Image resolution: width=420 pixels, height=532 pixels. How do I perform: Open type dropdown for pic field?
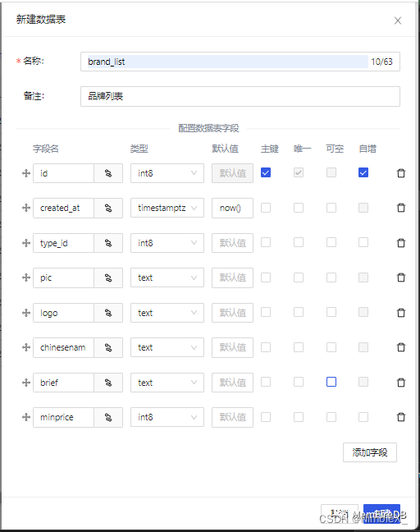click(x=167, y=277)
